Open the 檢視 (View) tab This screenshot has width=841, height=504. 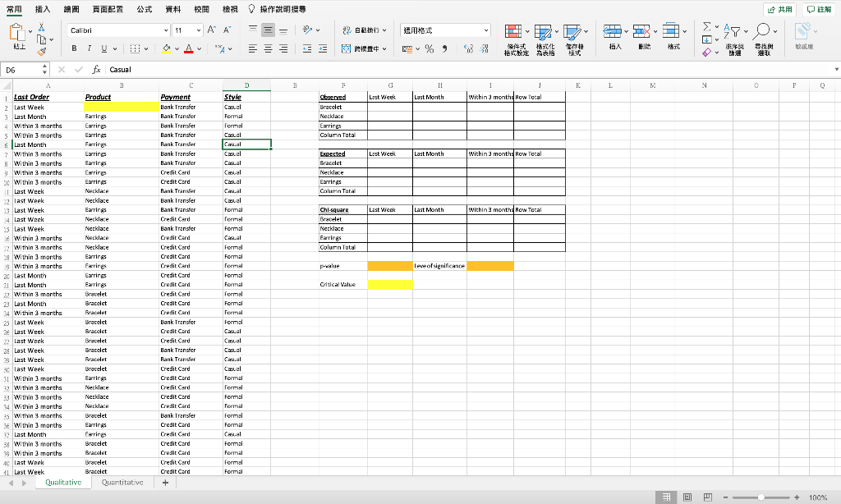(x=230, y=9)
